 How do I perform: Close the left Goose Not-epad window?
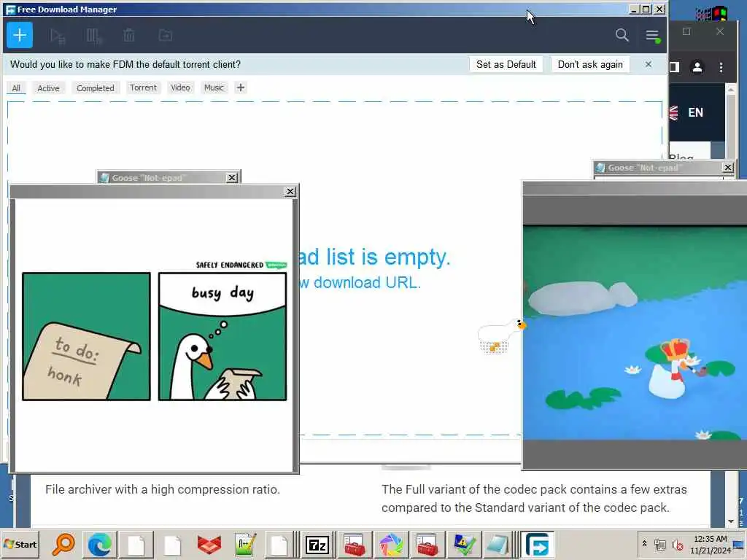point(231,178)
